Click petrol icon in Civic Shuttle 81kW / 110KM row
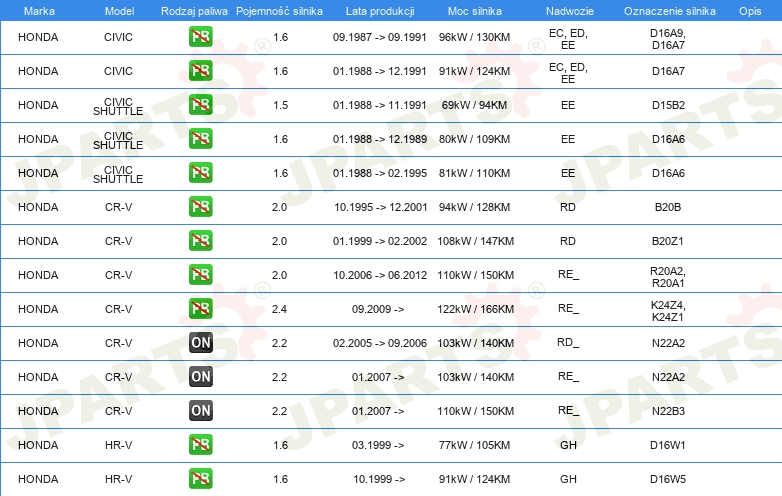 200,172
